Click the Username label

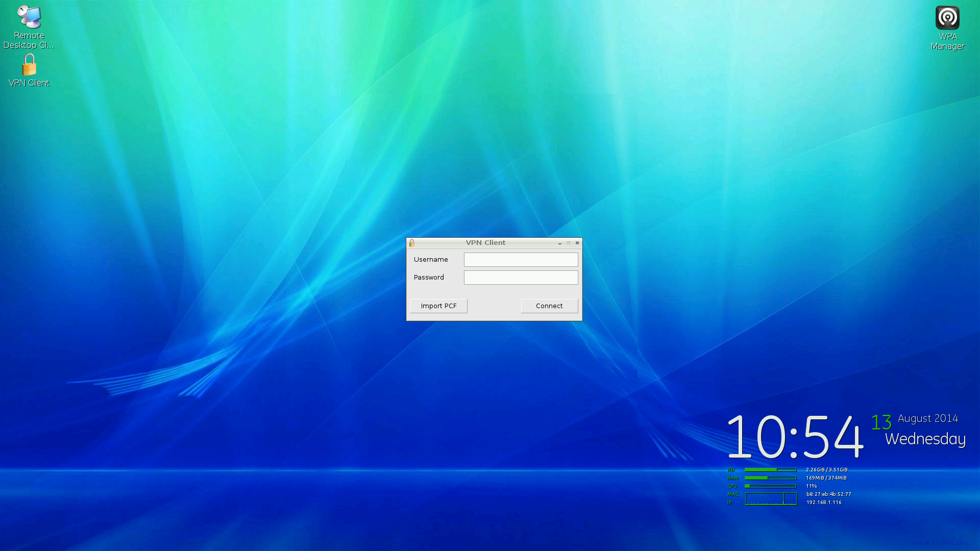click(x=431, y=260)
